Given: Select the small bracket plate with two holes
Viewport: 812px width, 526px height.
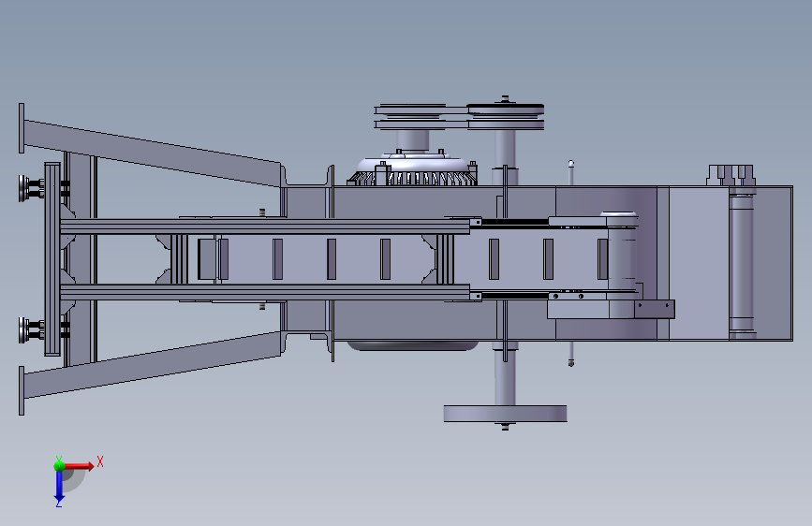Looking at the screenshot, I should 655,309.
